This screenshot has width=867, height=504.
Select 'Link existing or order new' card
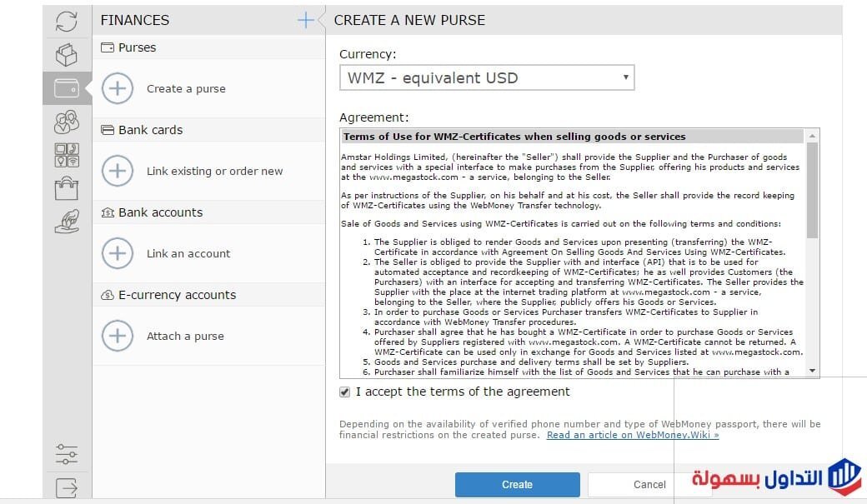coord(214,172)
